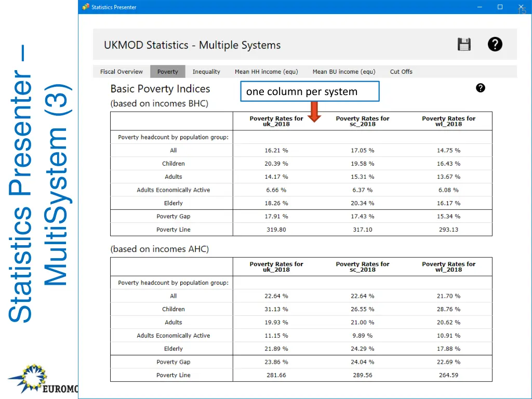Select the 6.66 % cell

(276, 190)
